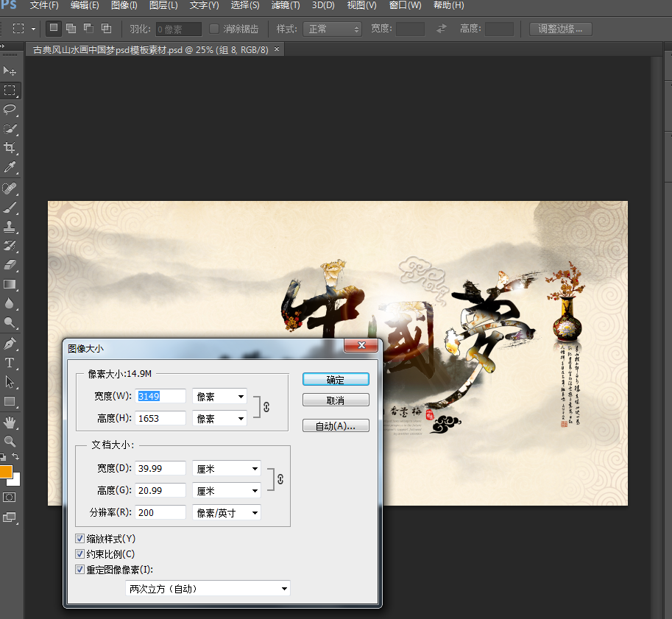Swap foreground and background colors
Screen dimensions: 672x619
coord(15,456)
